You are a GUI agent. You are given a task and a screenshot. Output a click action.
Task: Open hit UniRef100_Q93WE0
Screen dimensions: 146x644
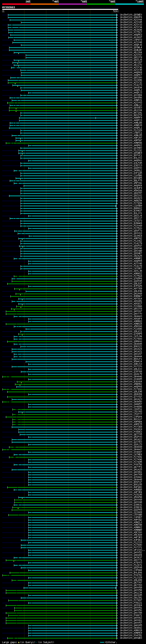click(x=131, y=15)
